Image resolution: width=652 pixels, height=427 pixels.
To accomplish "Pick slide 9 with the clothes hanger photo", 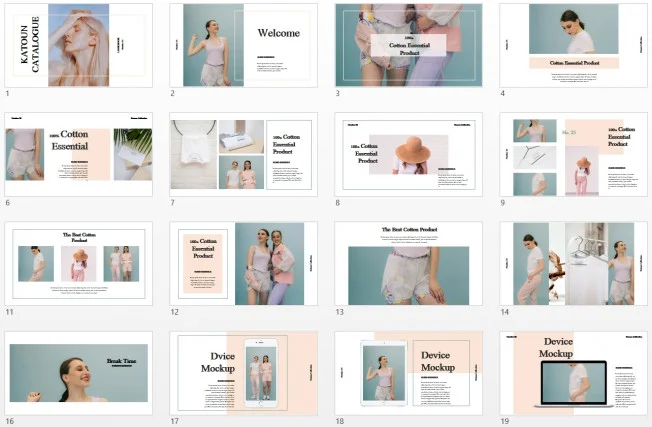I will pos(573,154).
